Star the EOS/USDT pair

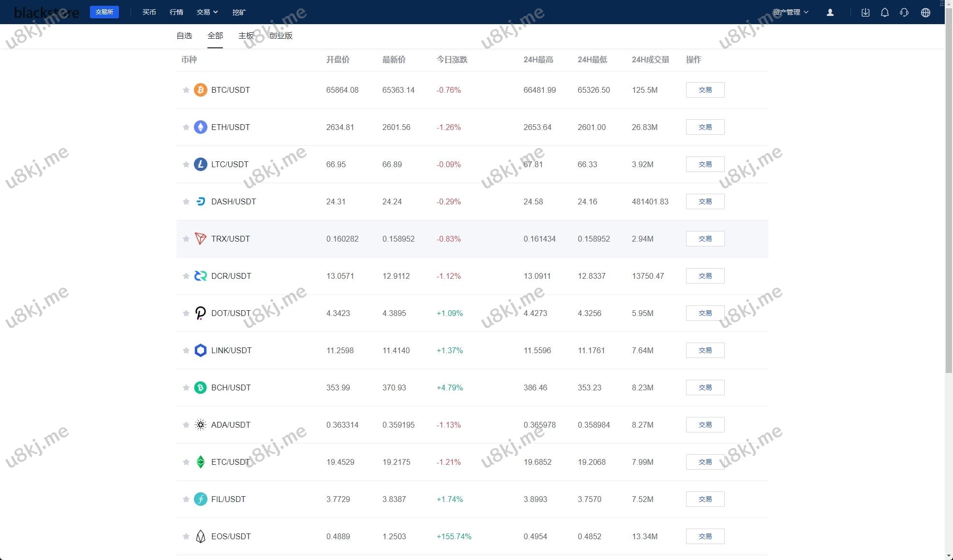point(186,536)
